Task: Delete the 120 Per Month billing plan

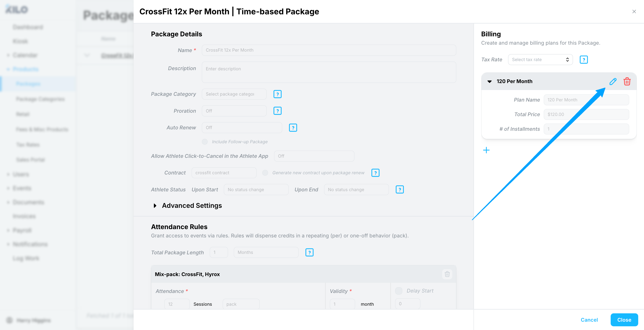Action: coord(627,81)
